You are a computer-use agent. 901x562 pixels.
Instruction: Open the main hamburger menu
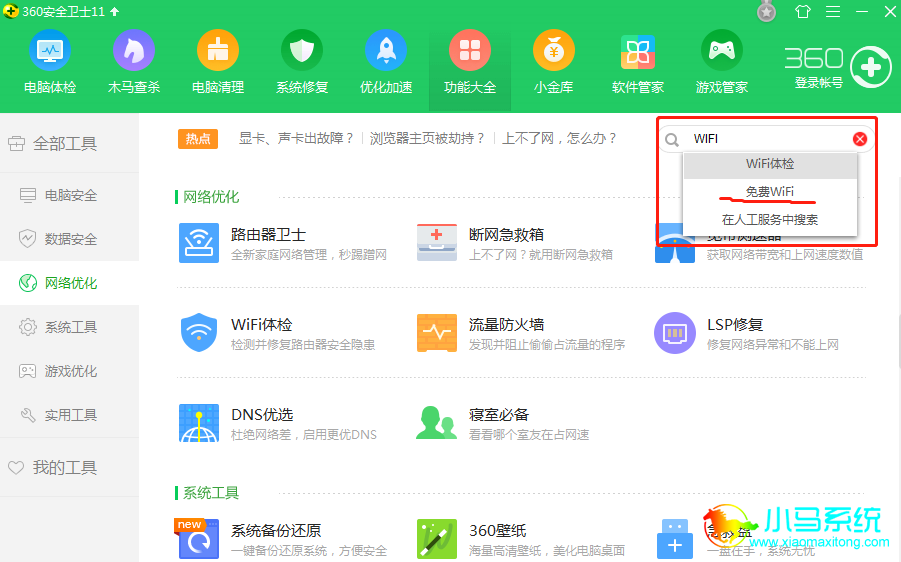[x=833, y=11]
